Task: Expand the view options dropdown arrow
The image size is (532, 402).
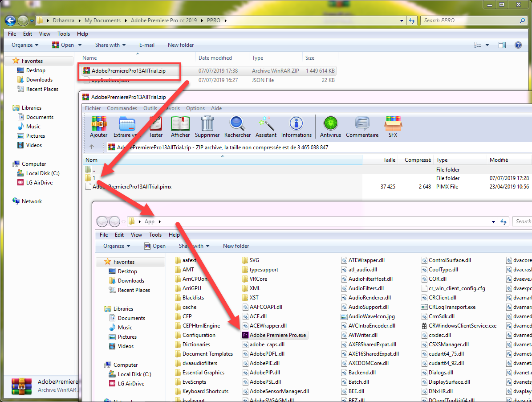Action: [x=487, y=45]
